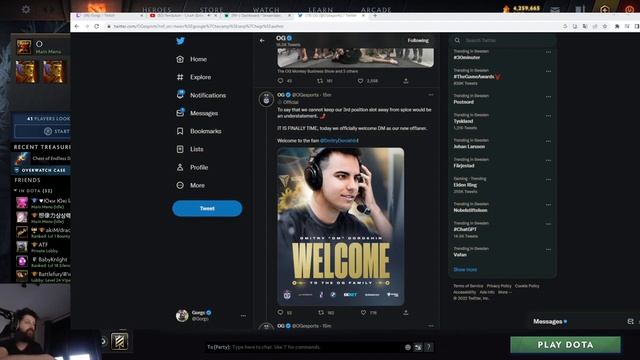The image size is (640, 360).
Task: Open trend #ChatGPT
Action: pos(465,229)
